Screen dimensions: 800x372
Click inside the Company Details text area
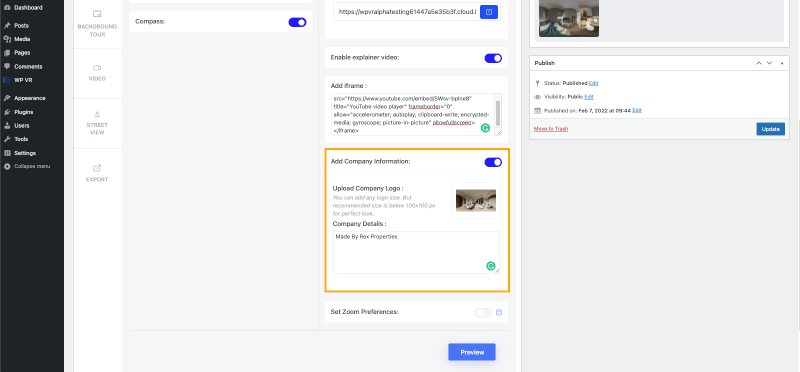click(x=416, y=252)
